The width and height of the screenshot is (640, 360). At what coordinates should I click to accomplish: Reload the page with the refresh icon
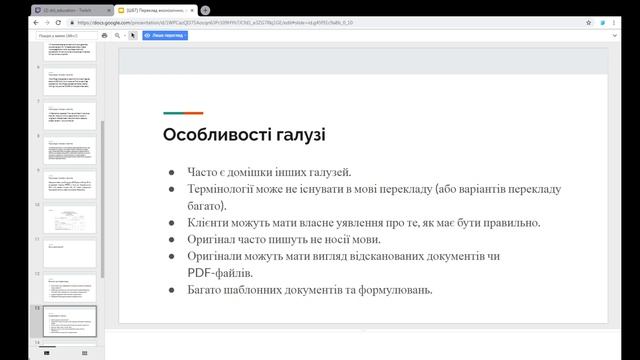tap(58, 23)
